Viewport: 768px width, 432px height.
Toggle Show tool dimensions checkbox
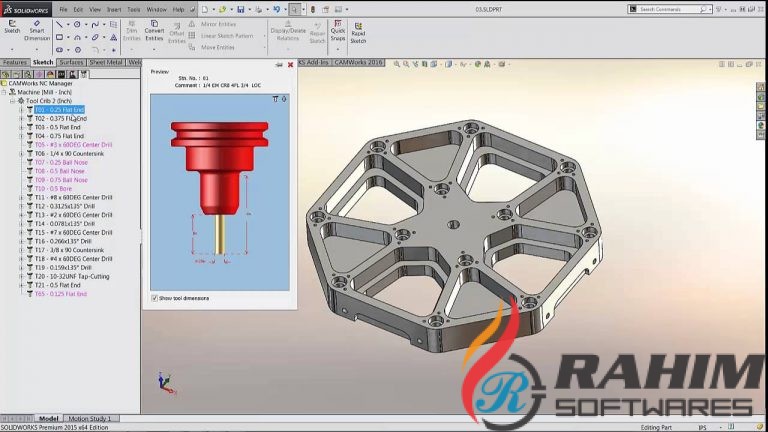point(155,298)
